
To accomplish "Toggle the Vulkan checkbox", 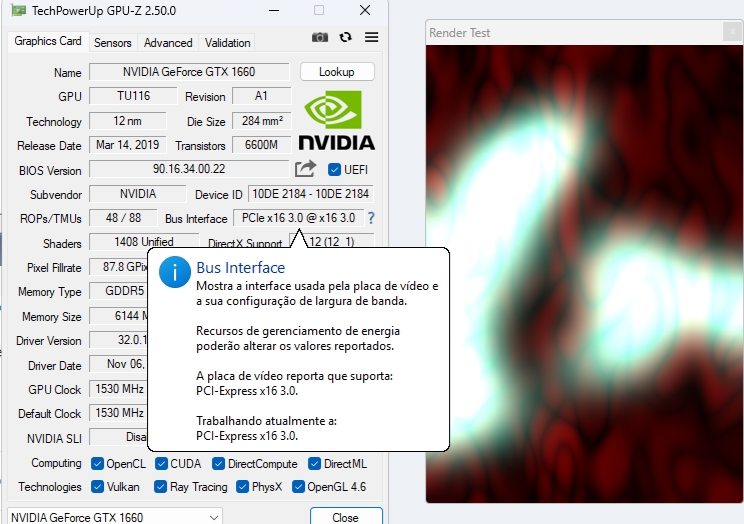I will pos(97,487).
